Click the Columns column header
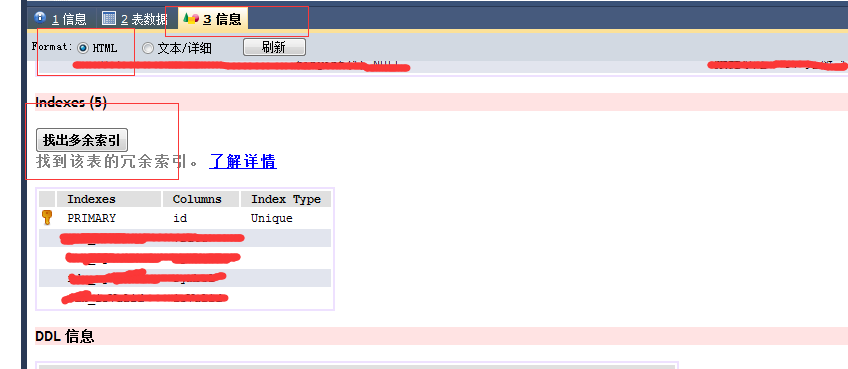 (x=201, y=199)
